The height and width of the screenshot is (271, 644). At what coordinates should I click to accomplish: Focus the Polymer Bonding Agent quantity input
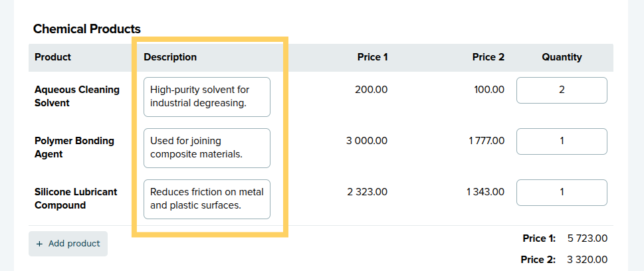[x=562, y=141]
